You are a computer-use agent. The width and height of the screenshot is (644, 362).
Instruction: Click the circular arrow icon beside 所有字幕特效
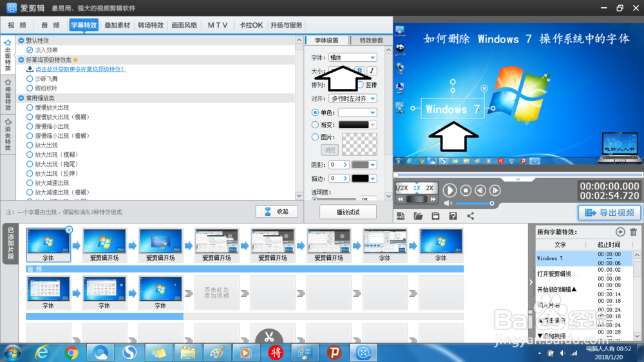(620, 232)
